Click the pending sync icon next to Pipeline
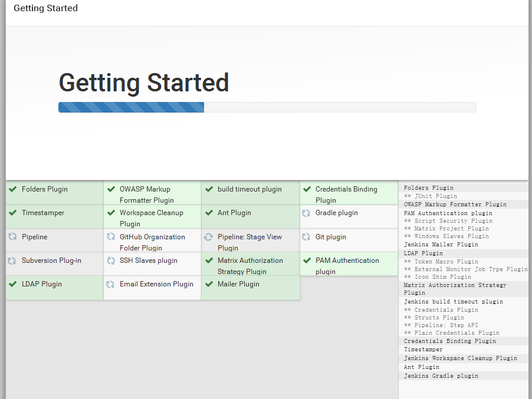This screenshot has width=532, height=399. click(12, 236)
